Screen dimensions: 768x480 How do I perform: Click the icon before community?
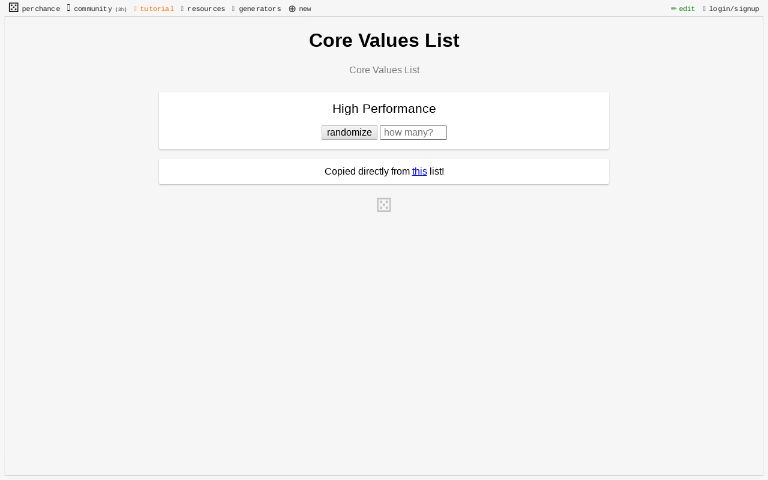(x=69, y=8)
